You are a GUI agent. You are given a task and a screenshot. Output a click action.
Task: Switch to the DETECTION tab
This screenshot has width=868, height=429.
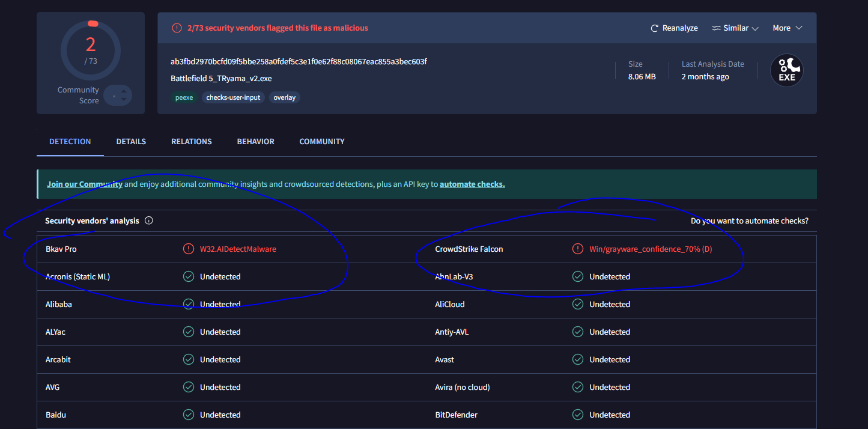(x=70, y=142)
